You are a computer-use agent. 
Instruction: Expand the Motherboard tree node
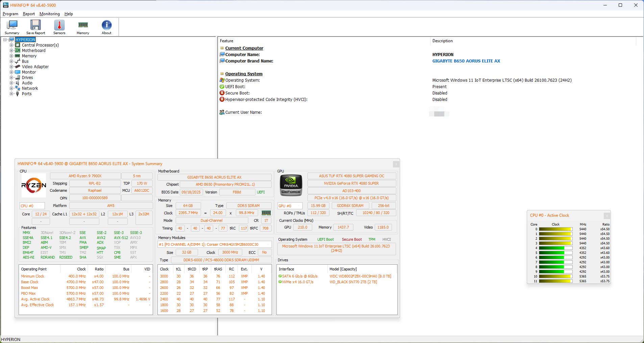(x=11, y=50)
